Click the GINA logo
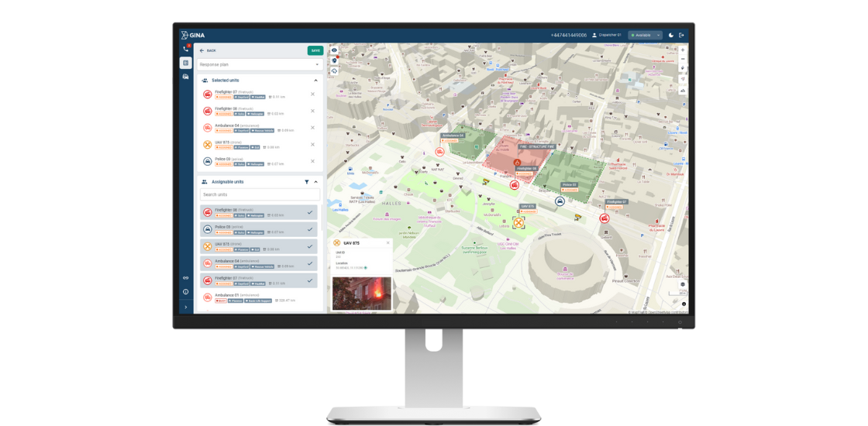The image size is (868, 426). point(193,36)
